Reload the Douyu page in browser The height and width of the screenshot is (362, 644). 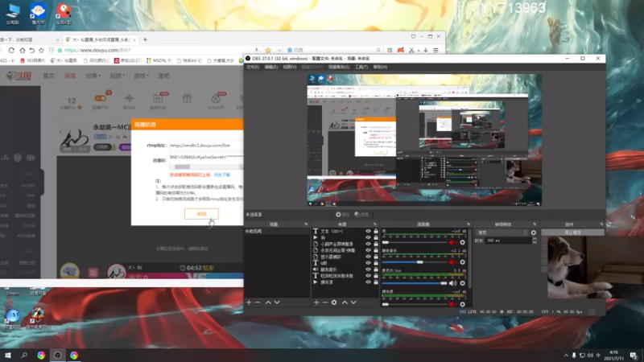tap(11, 50)
